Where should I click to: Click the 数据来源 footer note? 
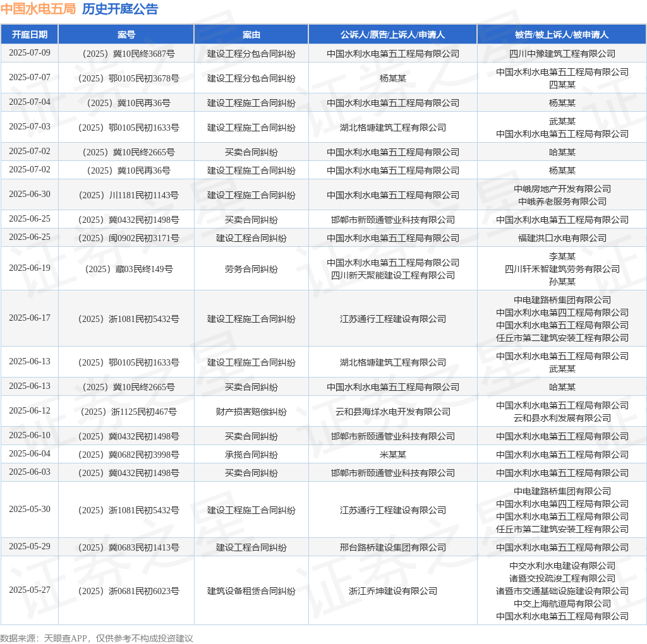click(x=97, y=638)
